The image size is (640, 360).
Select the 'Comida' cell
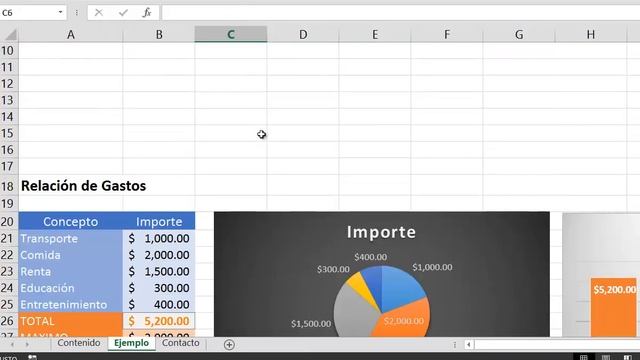pyautogui.click(x=71, y=255)
